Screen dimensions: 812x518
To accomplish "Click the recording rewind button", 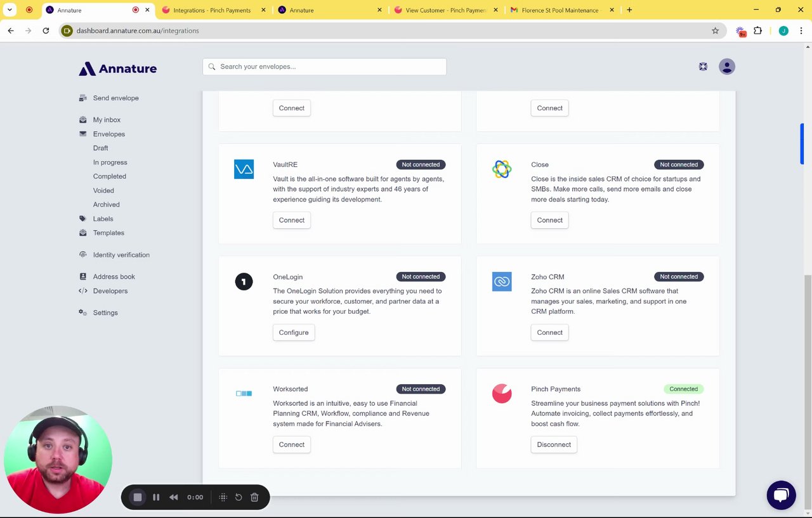I will (174, 498).
